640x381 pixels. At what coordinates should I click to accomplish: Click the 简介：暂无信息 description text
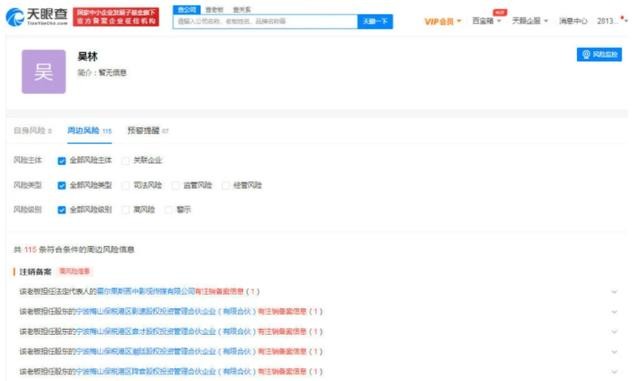(102, 73)
